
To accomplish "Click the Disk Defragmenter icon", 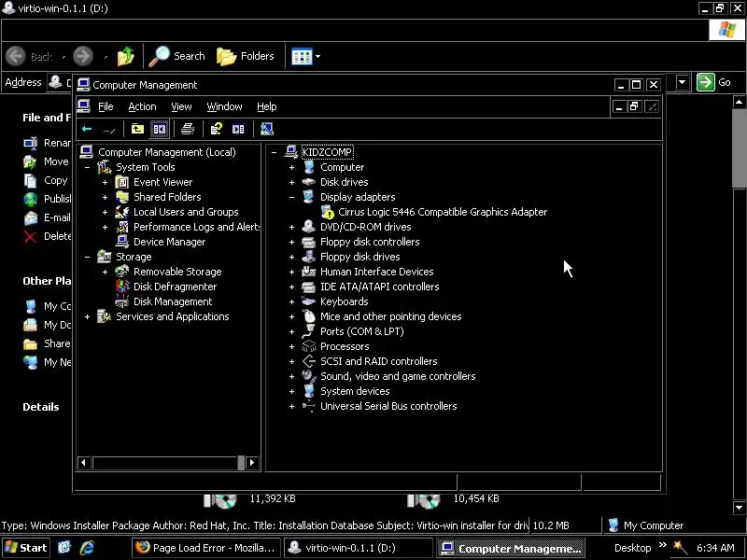I will pos(122,287).
